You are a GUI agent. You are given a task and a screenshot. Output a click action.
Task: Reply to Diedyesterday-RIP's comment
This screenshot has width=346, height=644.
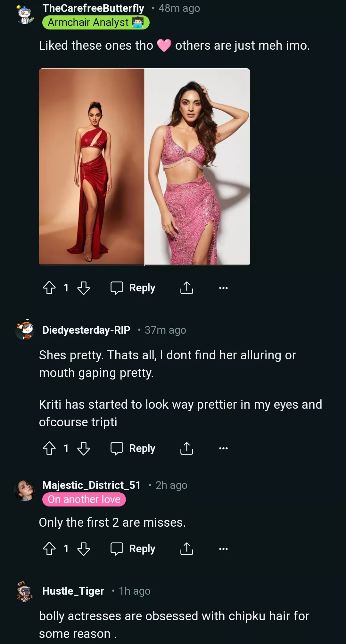point(133,448)
